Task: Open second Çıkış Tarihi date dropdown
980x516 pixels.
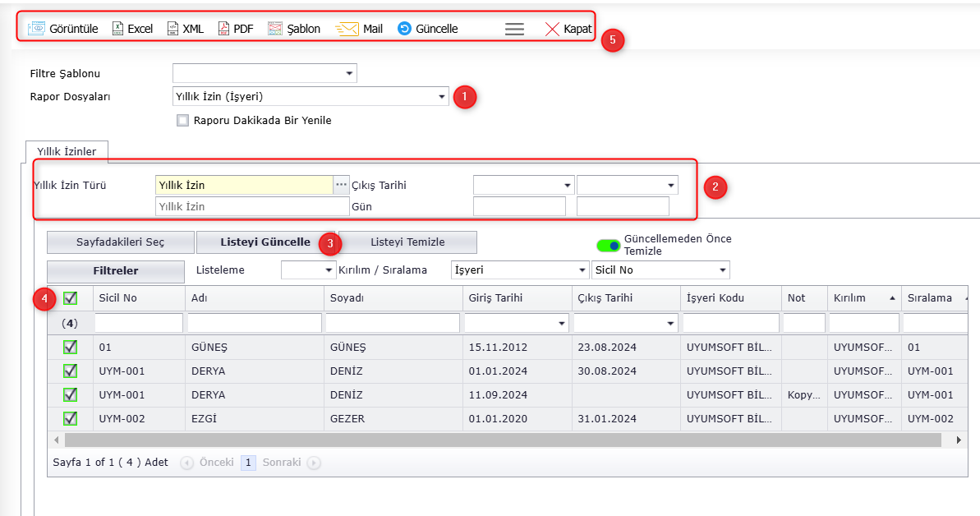Action: (x=671, y=185)
